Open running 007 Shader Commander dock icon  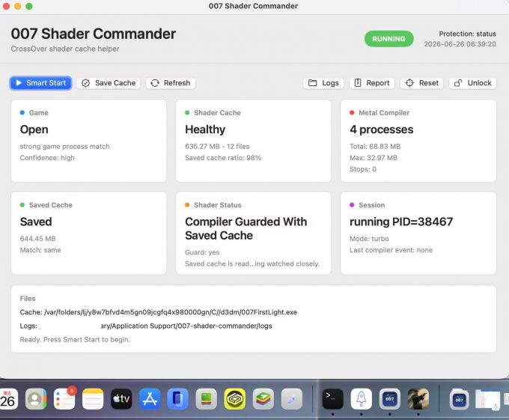(389, 399)
